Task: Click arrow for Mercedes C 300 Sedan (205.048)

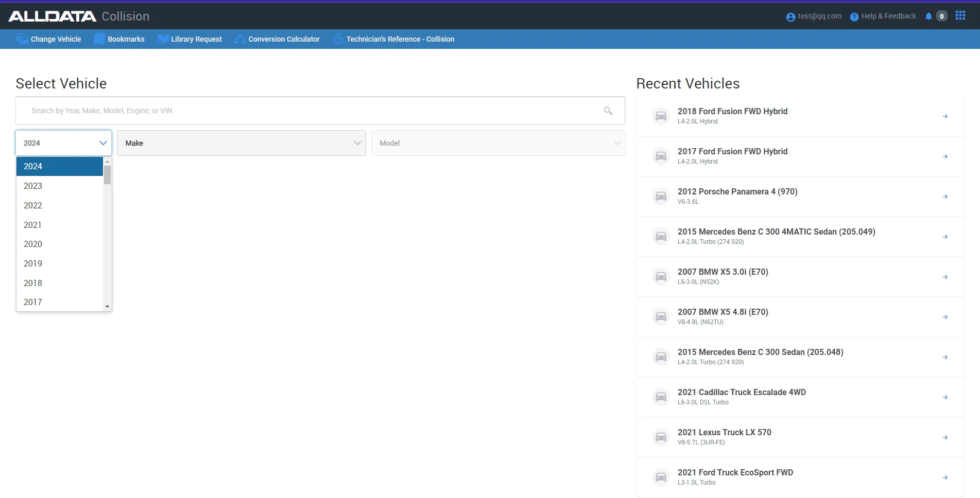Action: tap(945, 357)
